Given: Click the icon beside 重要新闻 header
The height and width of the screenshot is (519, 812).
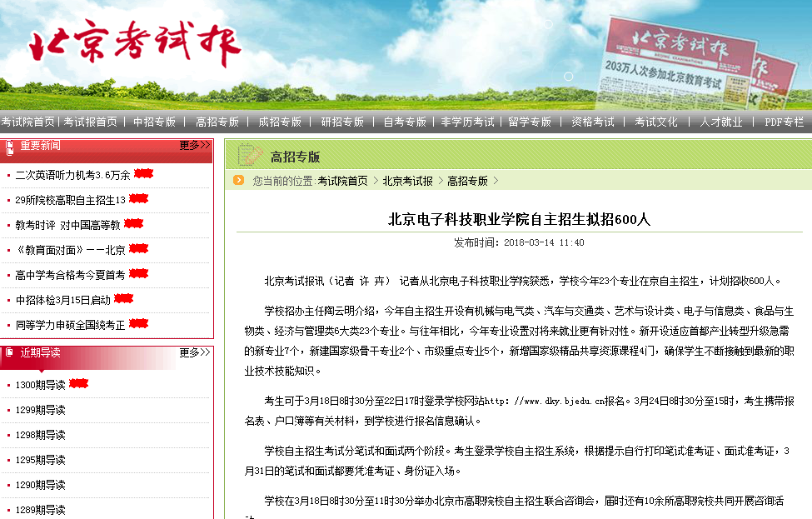Looking at the screenshot, I should click(x=10, y=147).
